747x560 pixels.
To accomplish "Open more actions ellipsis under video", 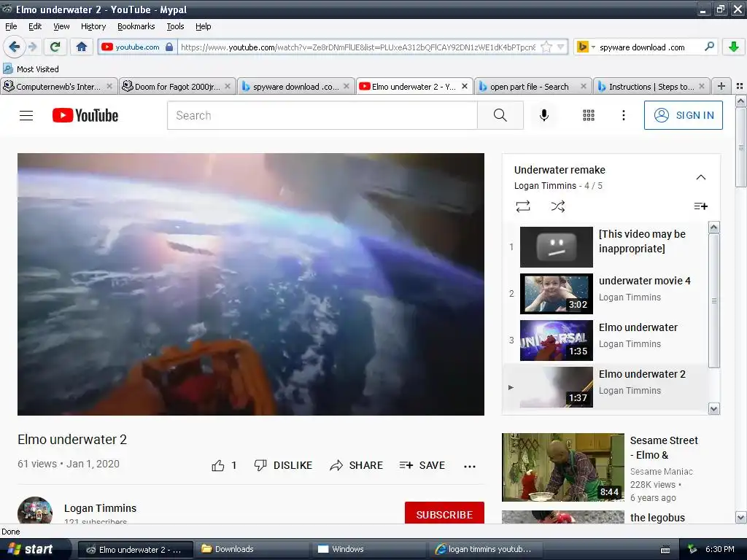I will pos(470,466).
